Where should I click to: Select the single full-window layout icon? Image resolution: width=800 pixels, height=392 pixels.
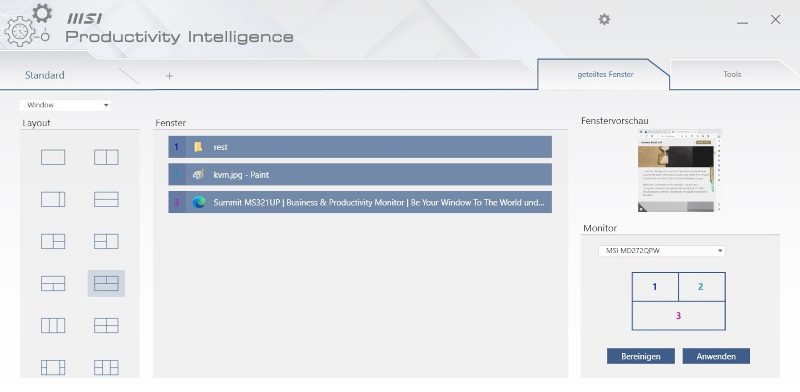[x=53, y=157]
